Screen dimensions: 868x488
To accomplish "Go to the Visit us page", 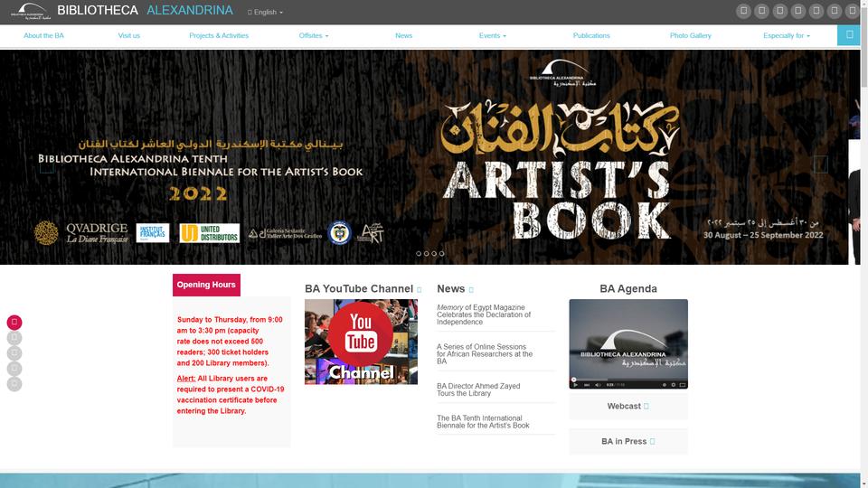I will pos(129,35).
